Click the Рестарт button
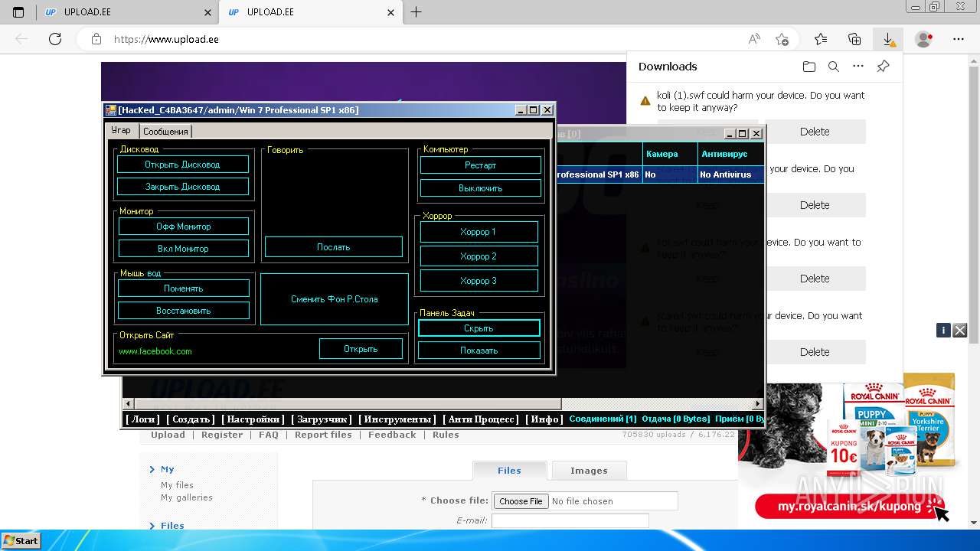Viewport: 980px width, 551px height. [481, 165]
